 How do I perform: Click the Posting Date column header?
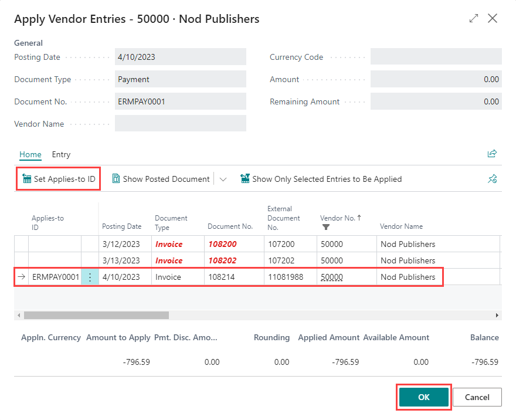pyautogui.click(x=121, y=226)
